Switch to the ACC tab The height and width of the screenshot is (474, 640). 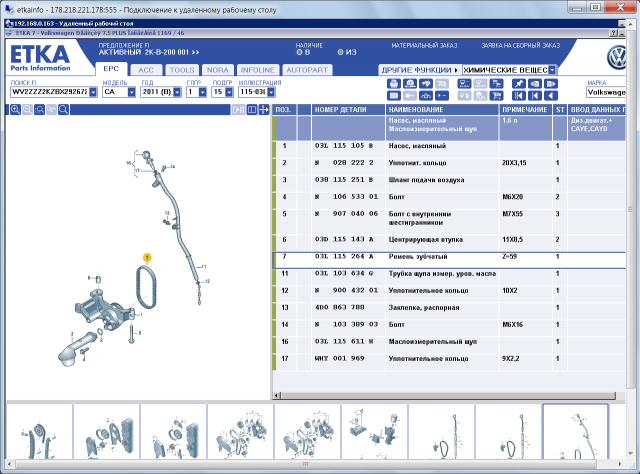point(146,70)
